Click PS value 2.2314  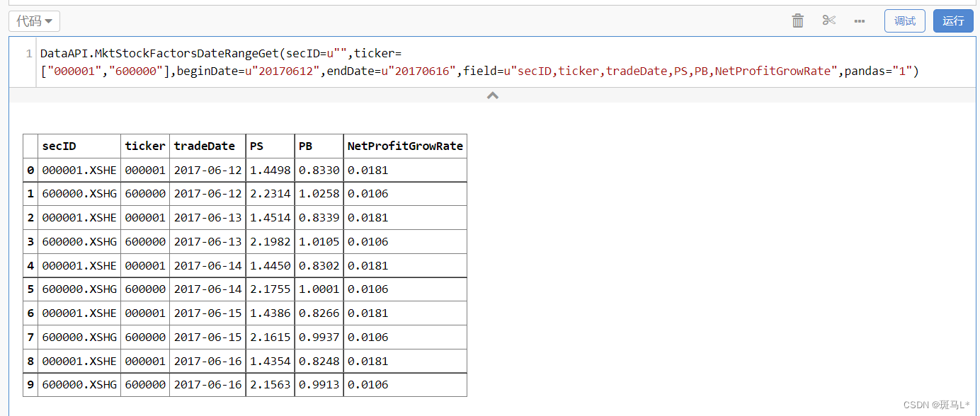(270, 194)
